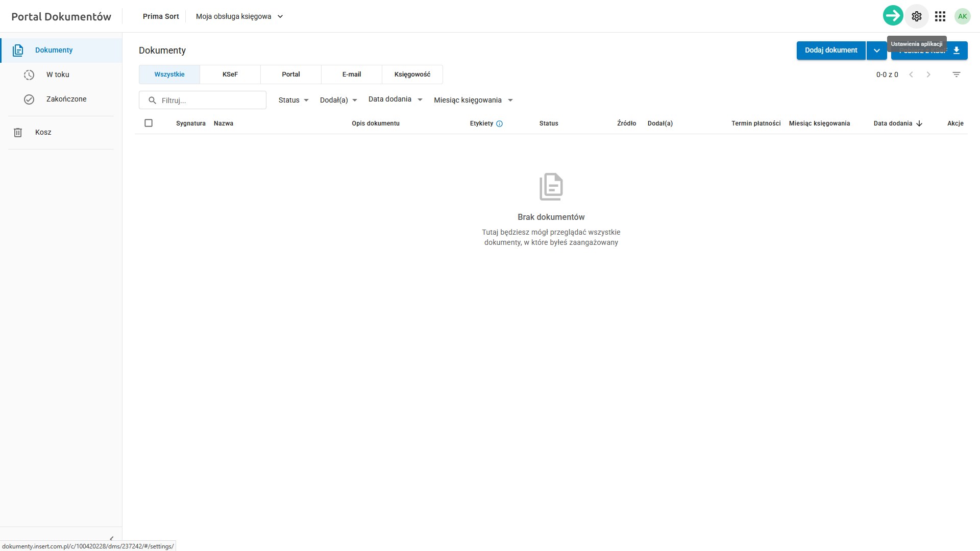Tick the select-all checkbox in table header
This screenshot has width=980, height=551.
149,123
